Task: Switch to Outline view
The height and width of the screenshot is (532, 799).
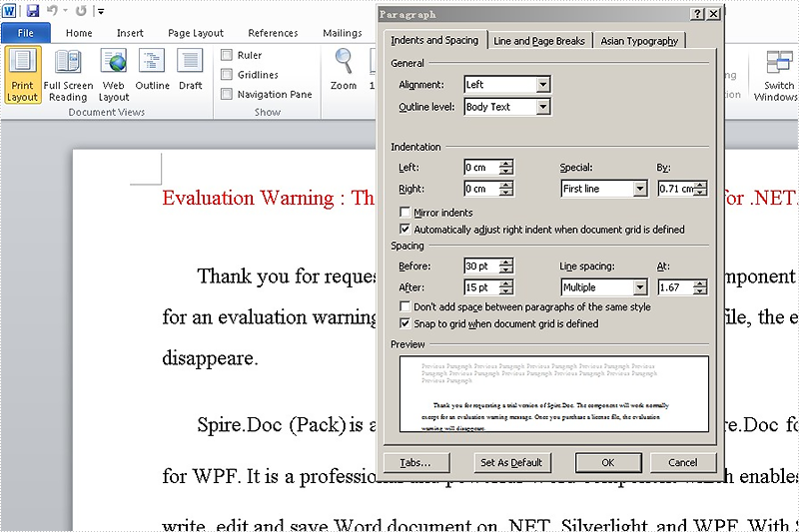Action: pos(152,70)
